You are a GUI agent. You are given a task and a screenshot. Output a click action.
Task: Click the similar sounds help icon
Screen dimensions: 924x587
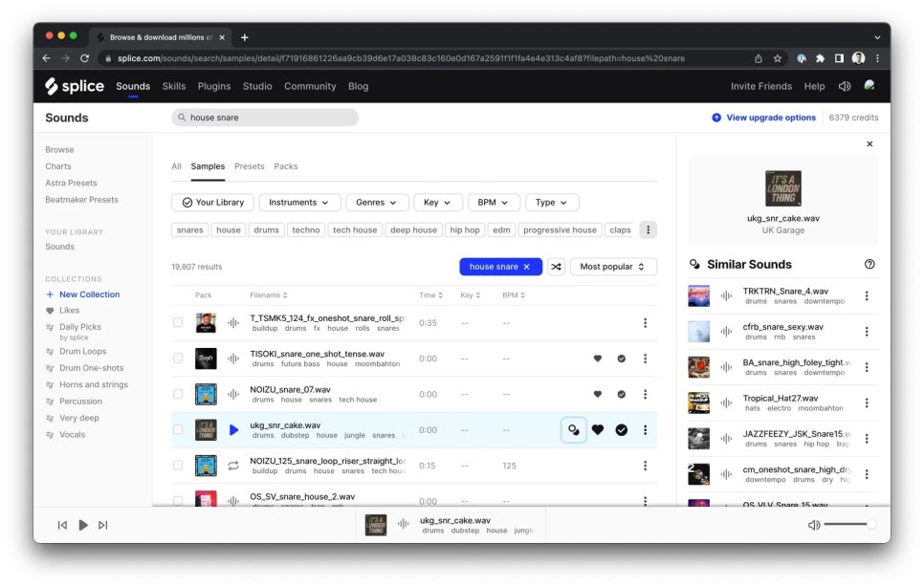(x=869, y=265)
